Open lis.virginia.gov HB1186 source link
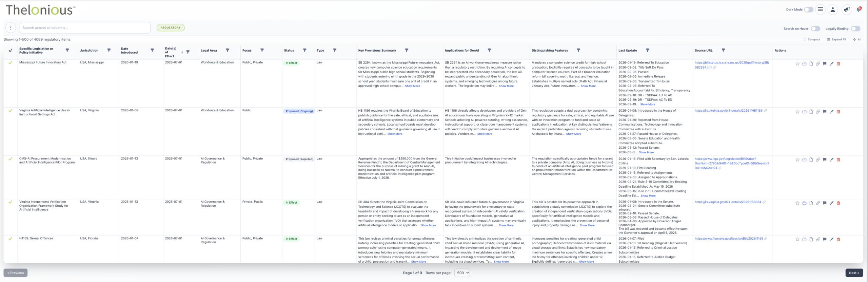Image resolution: width=868 pixels, height=282 pixels. pyautogui.click(x=728, y=111)
